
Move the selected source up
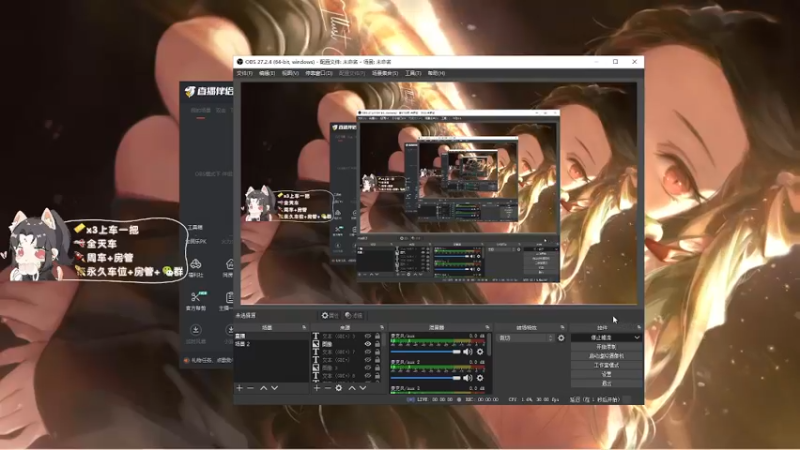pos(352,388)
